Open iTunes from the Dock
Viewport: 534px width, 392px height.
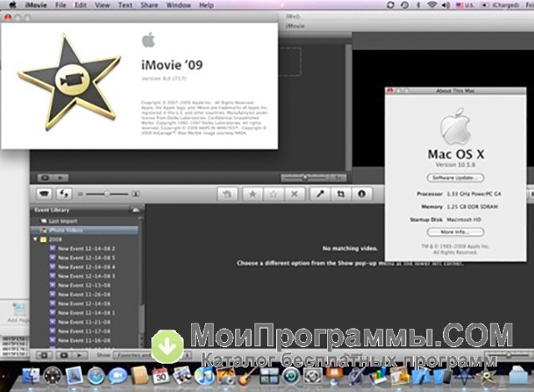(204, 376)
